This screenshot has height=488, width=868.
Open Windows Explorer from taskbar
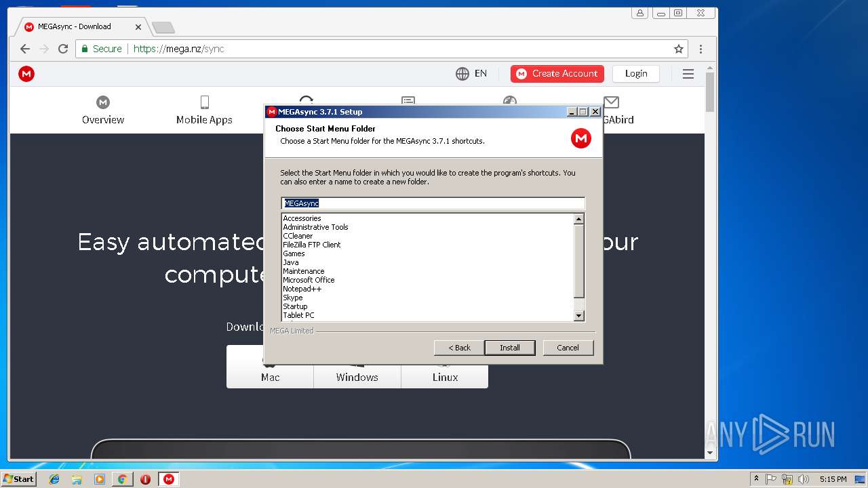[x=77, y=479]
